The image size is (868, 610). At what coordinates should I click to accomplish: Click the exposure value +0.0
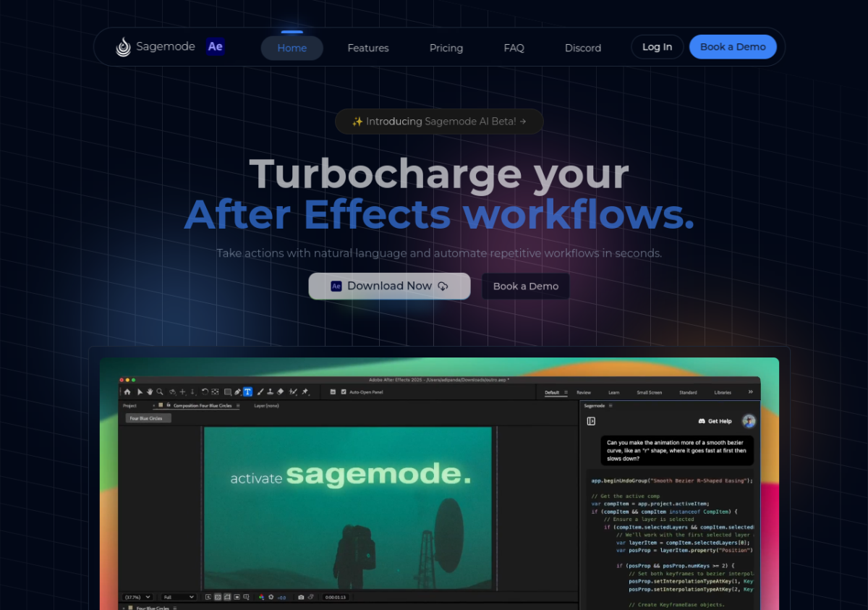(x=281, y=597)
